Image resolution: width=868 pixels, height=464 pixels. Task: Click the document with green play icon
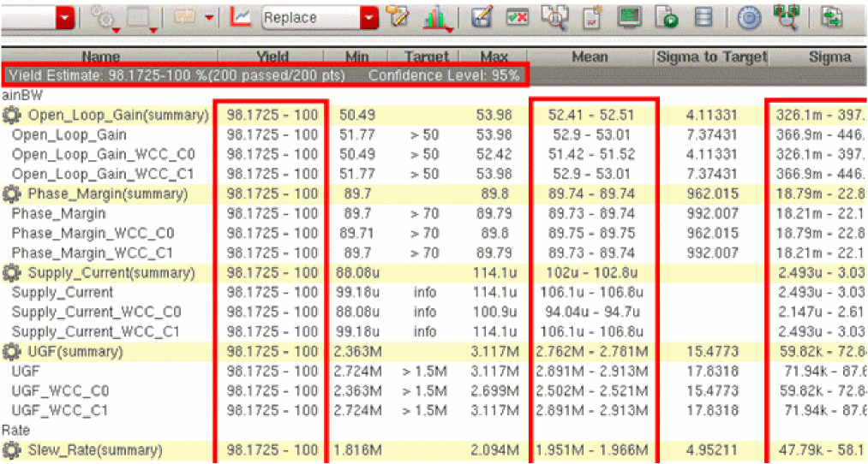point(667,17)
